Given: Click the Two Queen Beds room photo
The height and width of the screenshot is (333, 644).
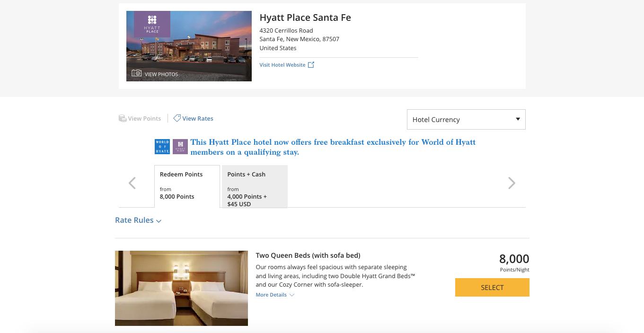Looking at the screenshot, I should click(x=181, y=288).
